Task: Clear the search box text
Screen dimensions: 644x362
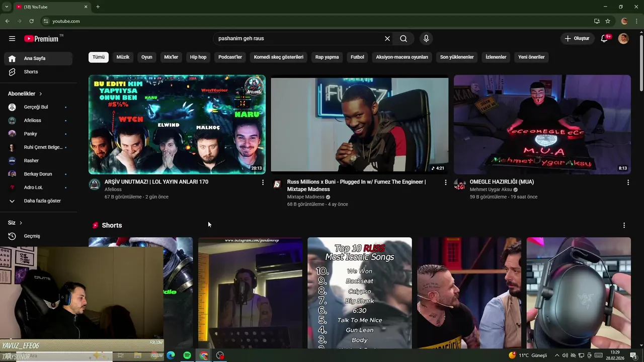Action: [x=387, y=39]
